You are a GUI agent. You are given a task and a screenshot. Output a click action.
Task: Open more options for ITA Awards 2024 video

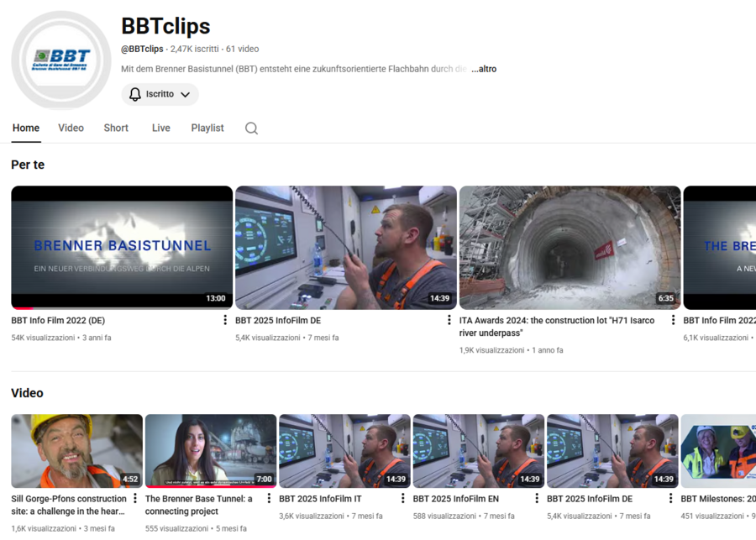click(673, 320)
